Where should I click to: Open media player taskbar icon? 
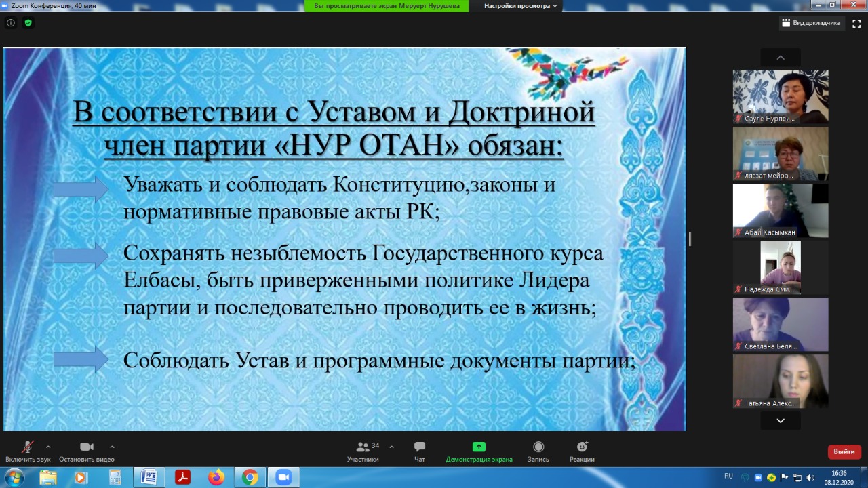pos(81,477)
